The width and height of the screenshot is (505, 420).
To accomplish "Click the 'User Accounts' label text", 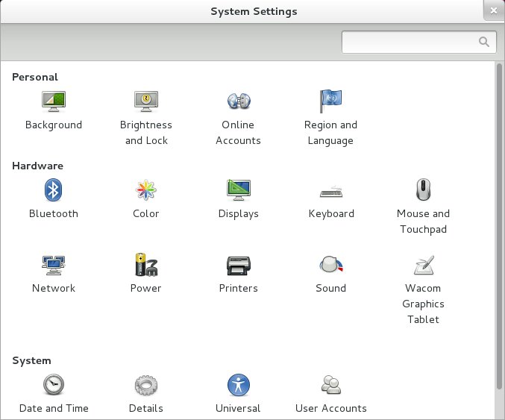I will (331, 408).
